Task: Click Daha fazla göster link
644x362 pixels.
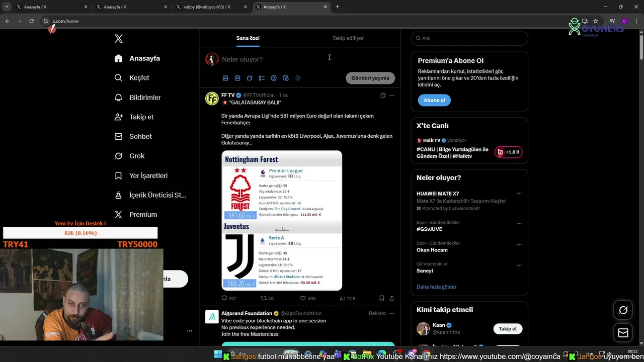Action: 436,287
